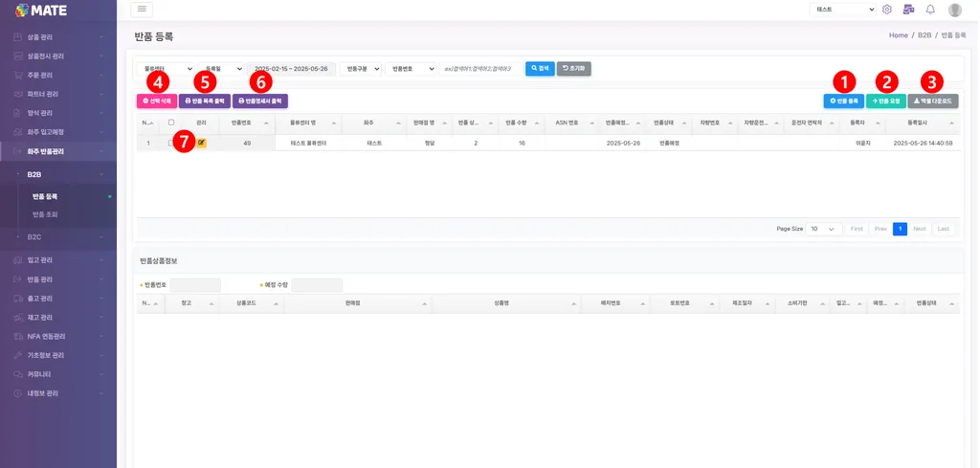Viewport: 980px width, 468px height.
Task: Toggle the hamburger sidebar menu button
Action: pyautogui.click(x=142, y=10)
